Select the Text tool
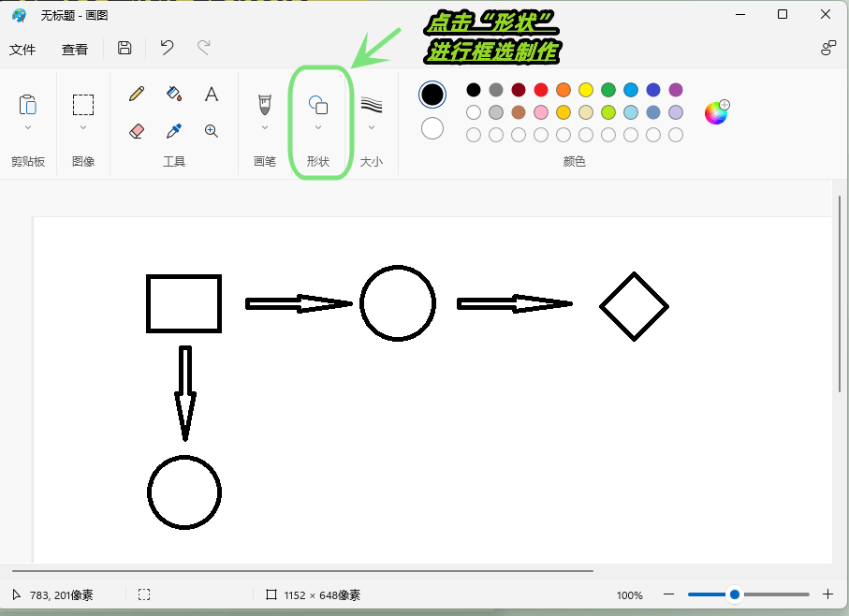The image size is (849, 616). coord(212,95)
